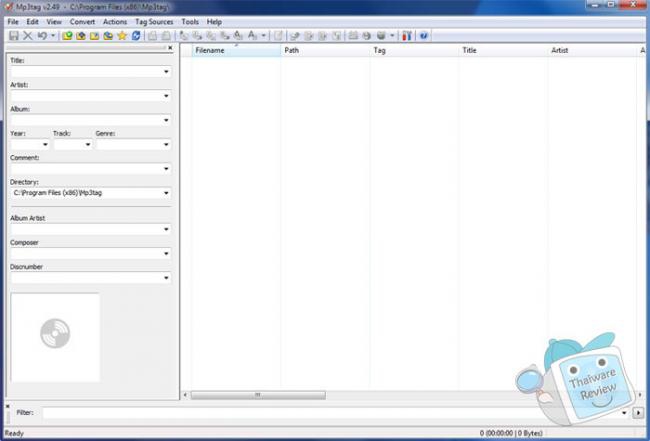Click the Favorite directories star icon

(x=122, y=36)
